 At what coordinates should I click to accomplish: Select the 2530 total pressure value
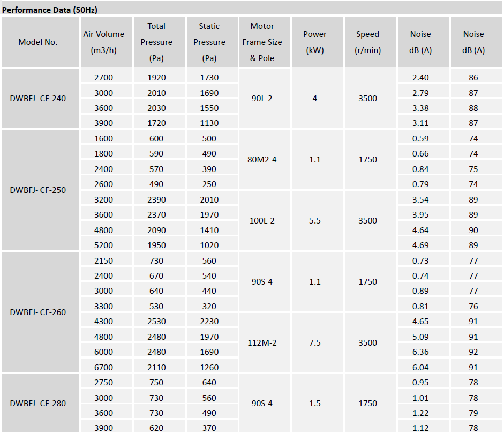pyautogui.click(x=156, y=322)
